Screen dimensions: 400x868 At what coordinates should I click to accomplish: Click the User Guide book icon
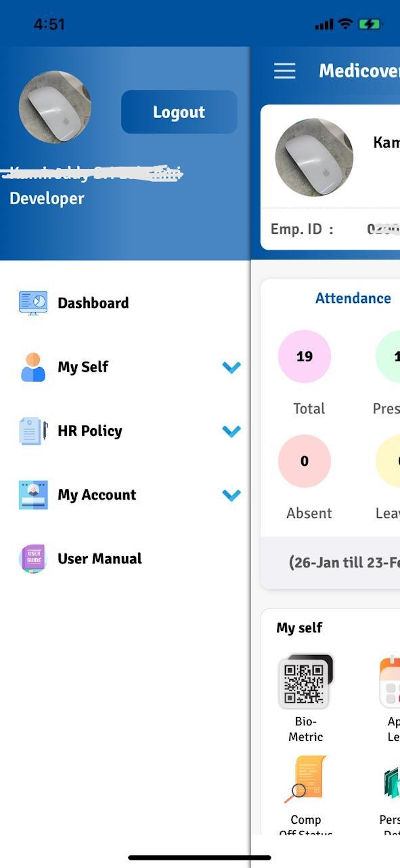pos(33,559)
